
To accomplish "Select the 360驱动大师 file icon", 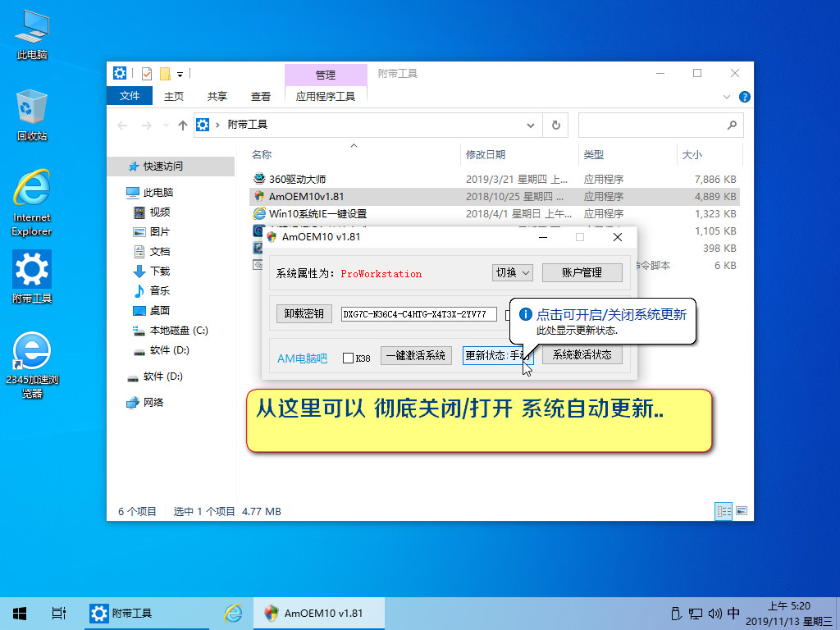I will point(259,178).
